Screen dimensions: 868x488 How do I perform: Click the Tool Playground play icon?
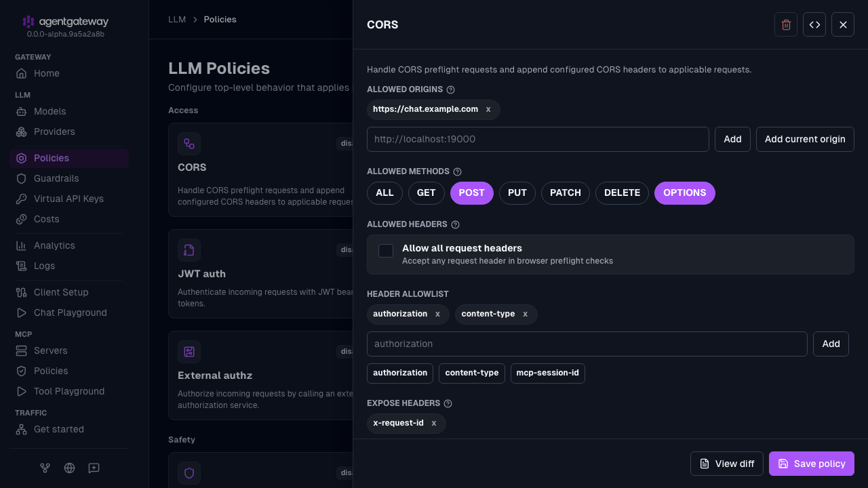22,391
